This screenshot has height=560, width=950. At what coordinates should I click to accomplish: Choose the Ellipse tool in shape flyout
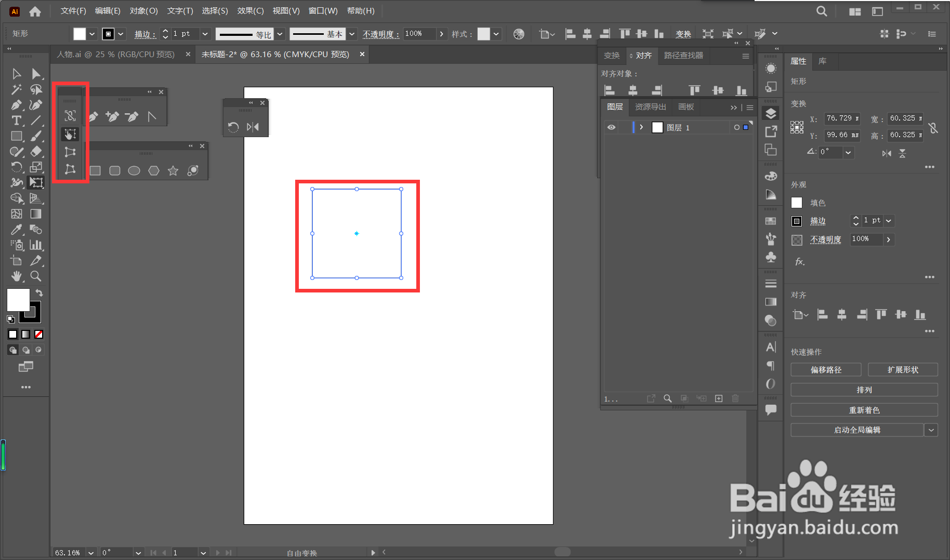[x=134, y=171]
